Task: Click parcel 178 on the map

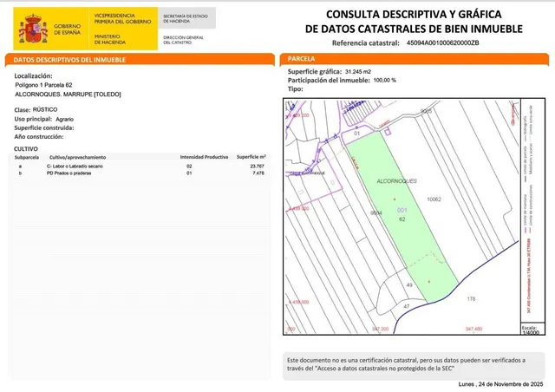Action: [471, 299]
